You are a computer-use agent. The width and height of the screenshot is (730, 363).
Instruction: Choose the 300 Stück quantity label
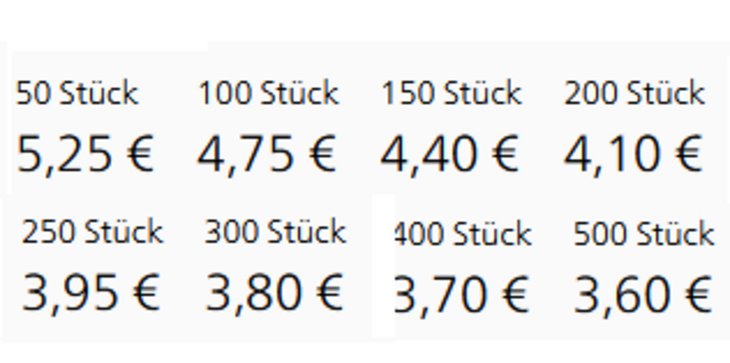coord(276,231)
